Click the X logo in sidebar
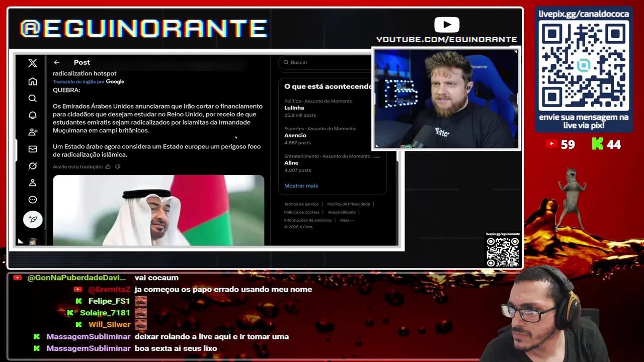 [33, 63]
